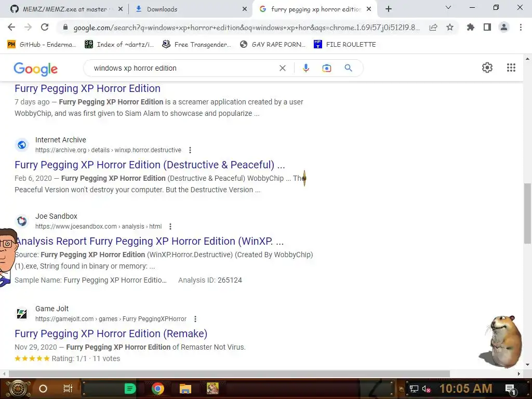Open more options for Joe Sandbox result
Screen dimensions: 532x399
pyautogui.click(x=170, y=227)
